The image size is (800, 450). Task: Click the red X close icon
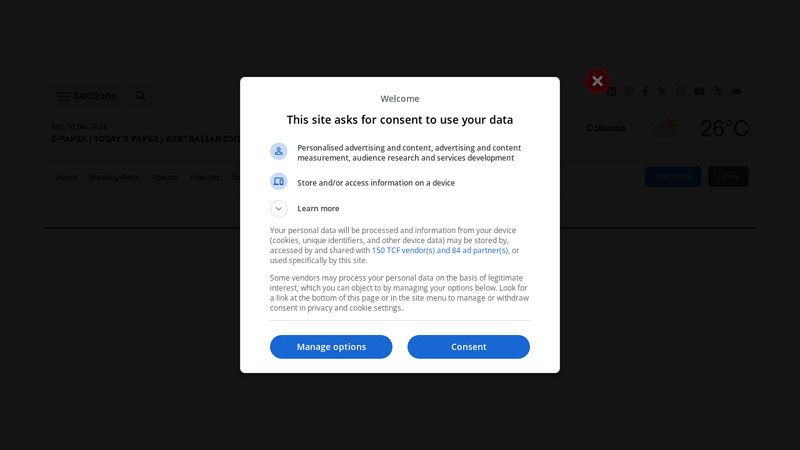[x=597, y=82]
